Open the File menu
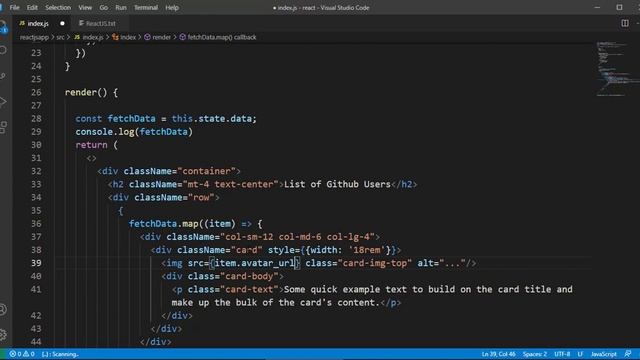This screenshot has width=640, height=360. click(14, 7)
